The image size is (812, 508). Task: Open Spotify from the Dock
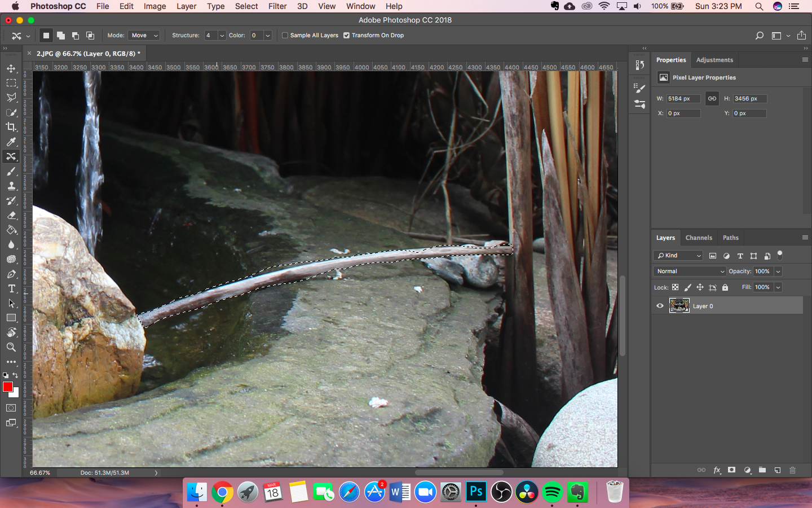[552, 492]
